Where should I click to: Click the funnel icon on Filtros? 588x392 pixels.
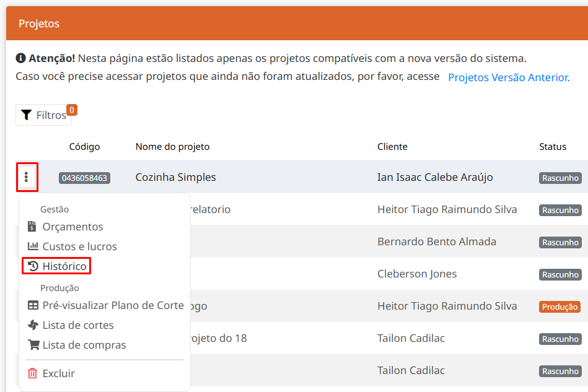point(26,115)
